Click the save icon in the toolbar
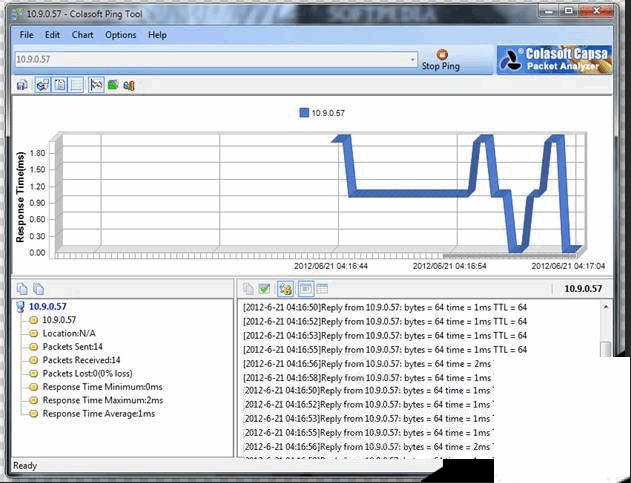The width and height of the screenshot is (631, 483). tap(22, 85)
